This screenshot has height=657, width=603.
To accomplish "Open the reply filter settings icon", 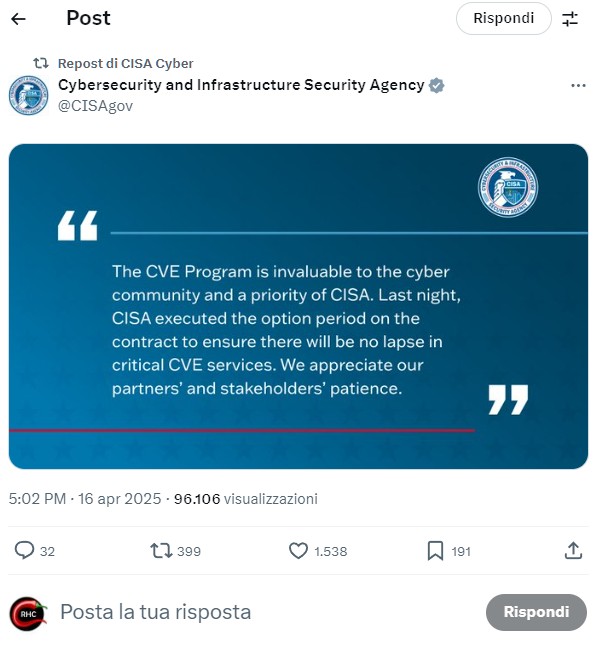I will (x=570, y=19).
